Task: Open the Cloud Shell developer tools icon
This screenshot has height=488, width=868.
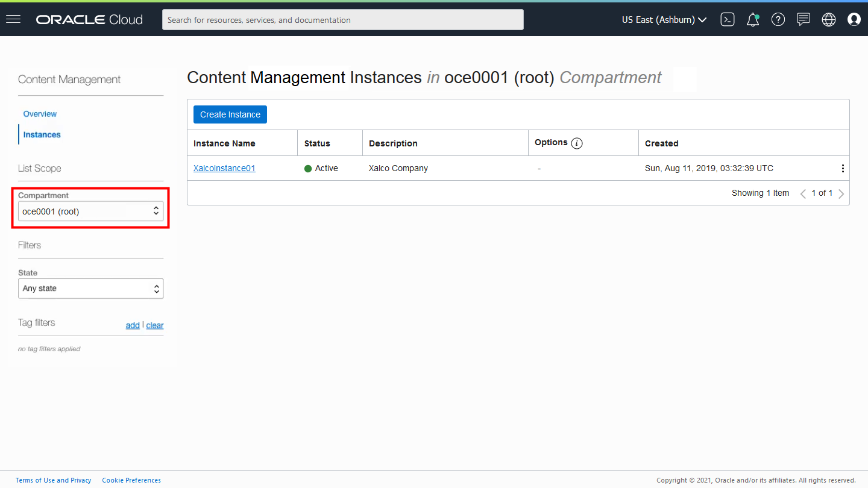Action: pyautogui.click(x=728, y=20)
